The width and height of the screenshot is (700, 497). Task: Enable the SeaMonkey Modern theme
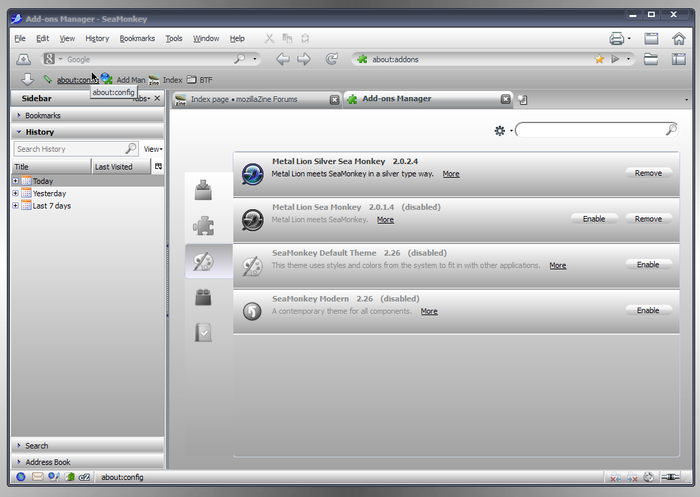pos(648,310)
